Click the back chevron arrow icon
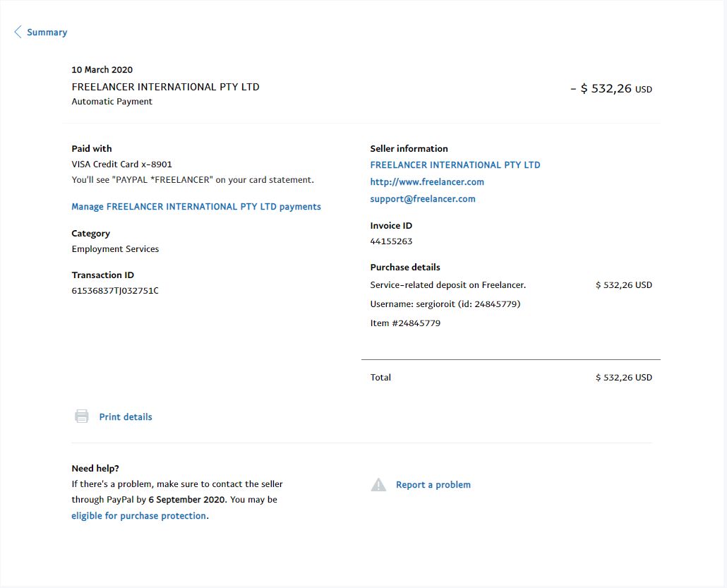Screen dimensions: 727x588 point(18,32)
